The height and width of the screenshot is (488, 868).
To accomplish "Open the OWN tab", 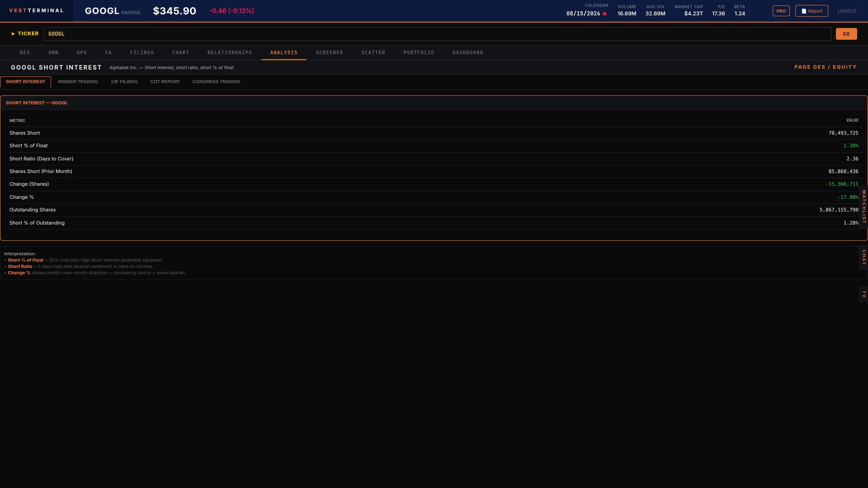I will click(53, 53).
